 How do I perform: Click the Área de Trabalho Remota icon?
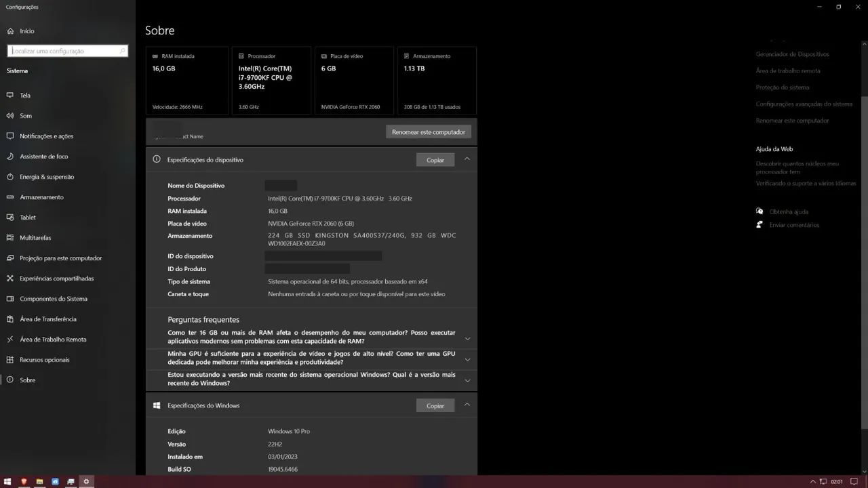coord(10,340)
